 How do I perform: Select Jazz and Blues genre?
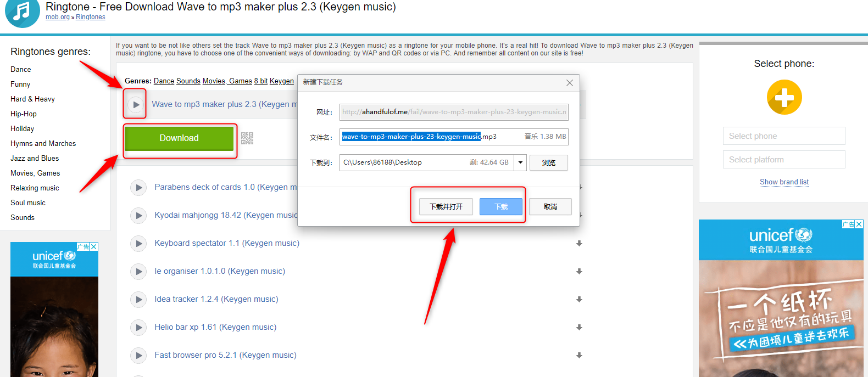pyautogui.click(x=35, y=159)
